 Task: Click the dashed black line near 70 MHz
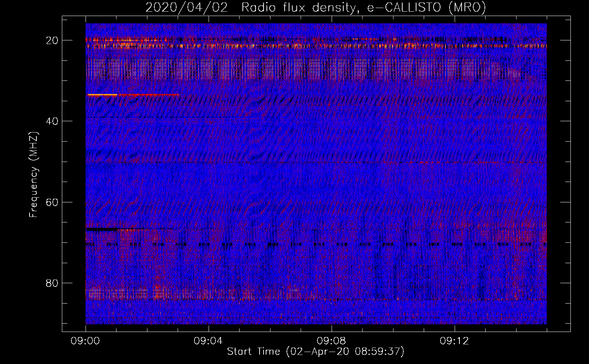pyautogui.click(x=316, y=244)
